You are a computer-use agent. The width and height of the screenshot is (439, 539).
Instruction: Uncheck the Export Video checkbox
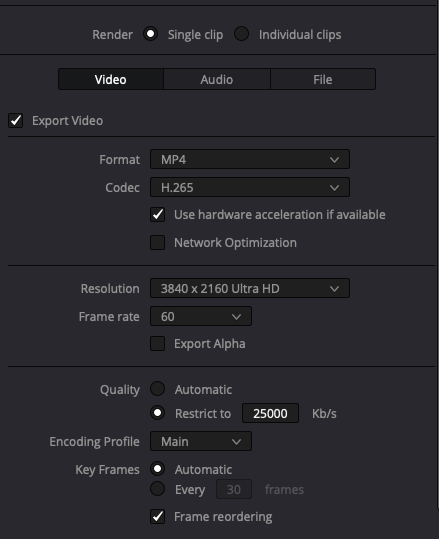(x=15, y=121)
